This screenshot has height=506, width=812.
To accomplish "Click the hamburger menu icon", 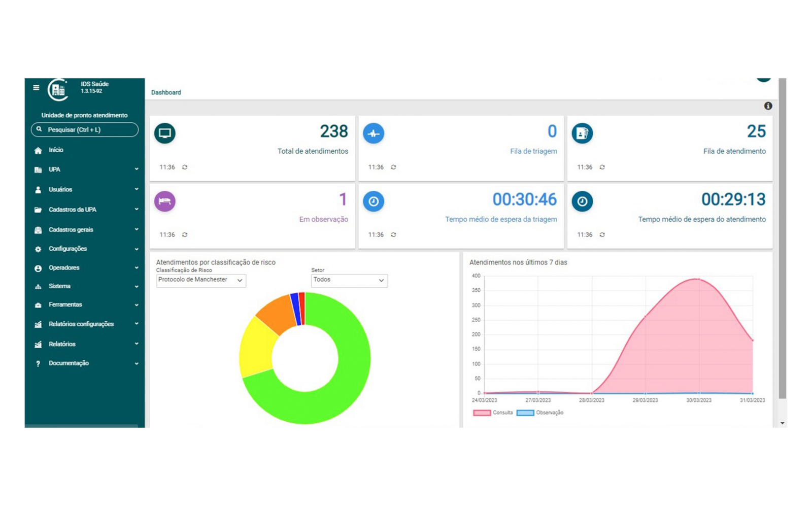I will tap(36, 87).
